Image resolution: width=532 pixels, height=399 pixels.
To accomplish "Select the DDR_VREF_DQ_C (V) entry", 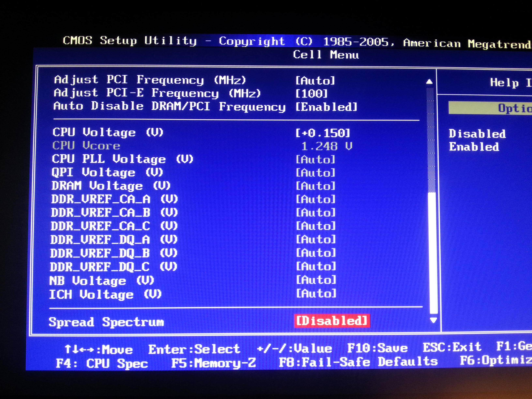I will (x=113, y=267).
